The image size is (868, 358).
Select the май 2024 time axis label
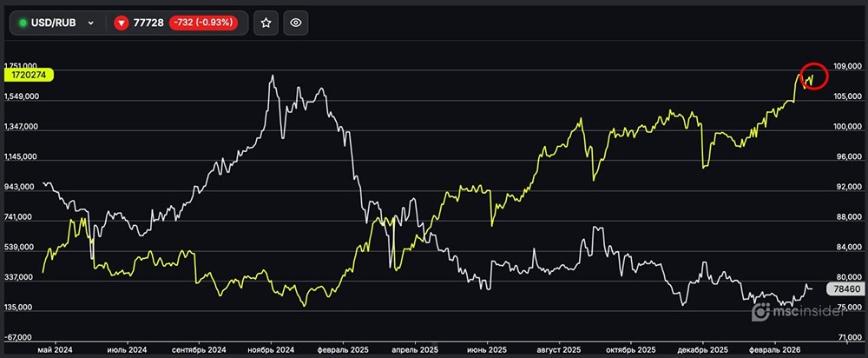pos(56,349)
